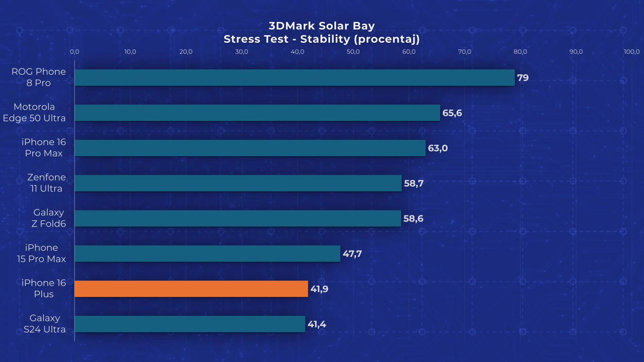Click the "Galaxy S24 Ultra" label
644x362 pixels.
pos(45,324)
